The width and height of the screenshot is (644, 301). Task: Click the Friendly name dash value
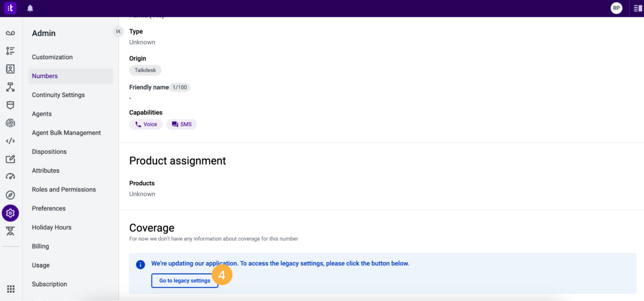[x=130, y=98]
